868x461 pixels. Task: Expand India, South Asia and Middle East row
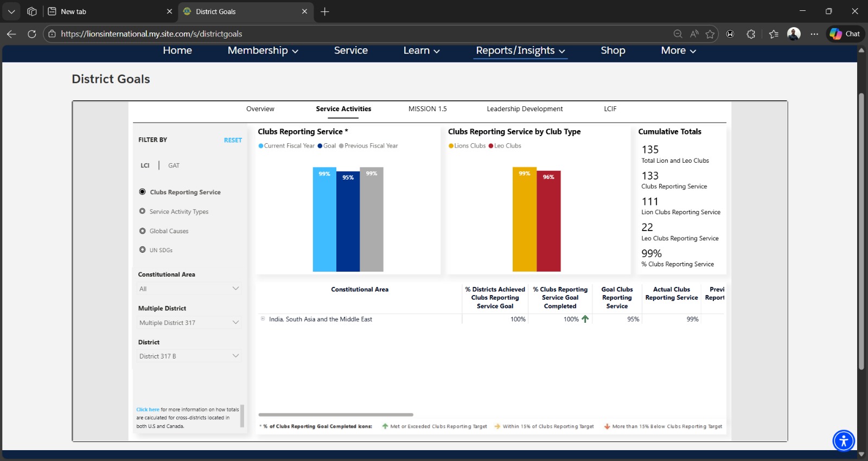tap(263, 319)
